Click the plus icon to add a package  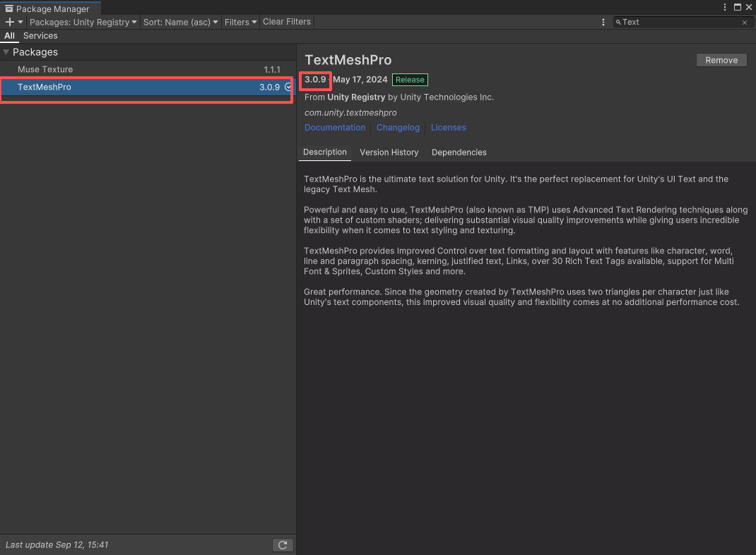coord(10,22)
